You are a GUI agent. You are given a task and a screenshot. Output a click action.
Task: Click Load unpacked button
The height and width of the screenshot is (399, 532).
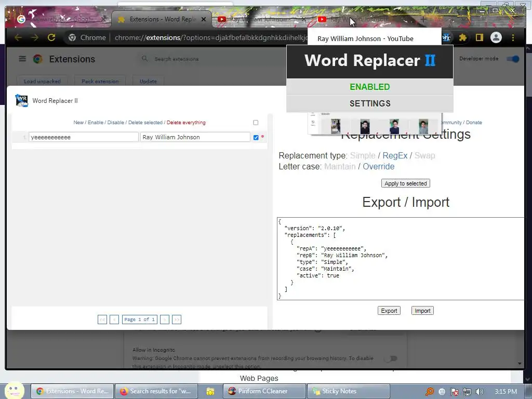point(42,82)
